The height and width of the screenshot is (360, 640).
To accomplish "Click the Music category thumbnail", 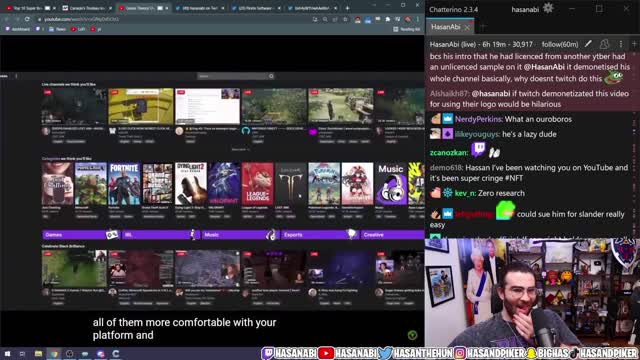I will (x=391, y=183).
